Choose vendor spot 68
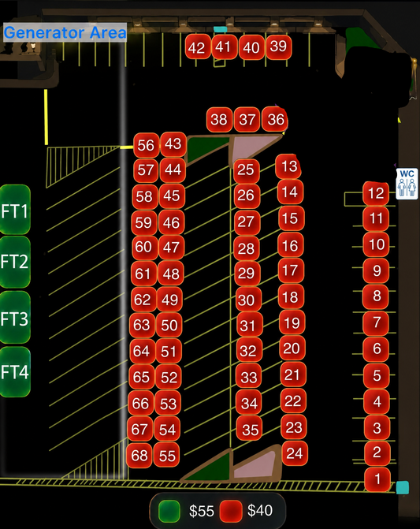Image resolution: width=420 pixels, height=529 pixels. [x=139, y=456]
